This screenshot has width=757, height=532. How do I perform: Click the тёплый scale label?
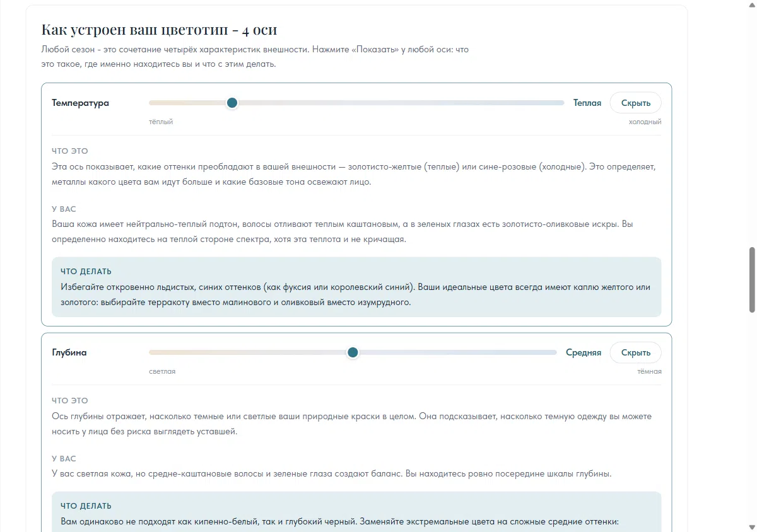click(161, 122)
